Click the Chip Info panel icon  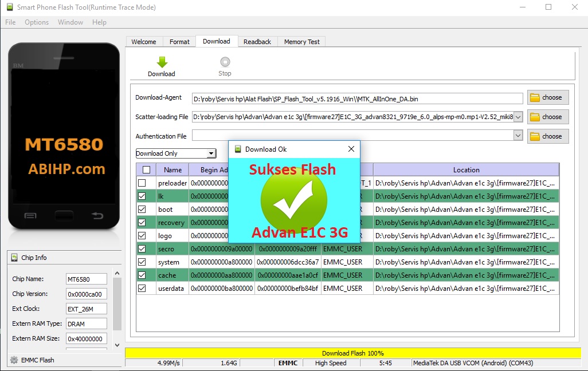[14, 258]
